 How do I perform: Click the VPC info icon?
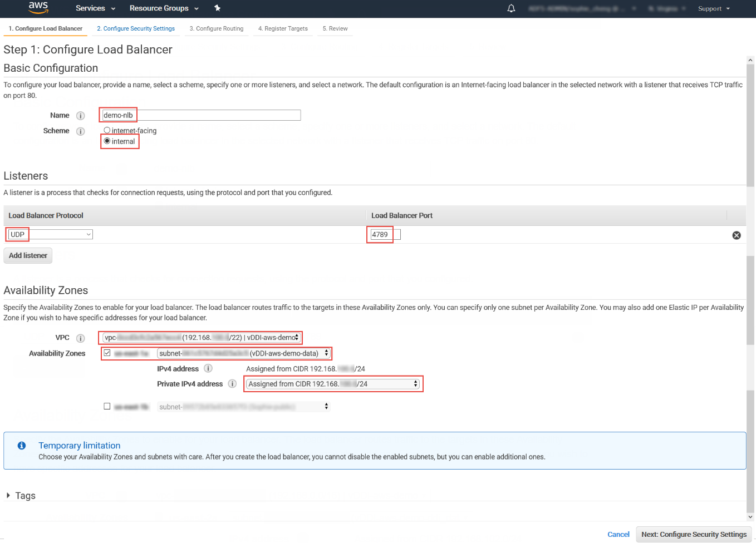click(80, 337)
